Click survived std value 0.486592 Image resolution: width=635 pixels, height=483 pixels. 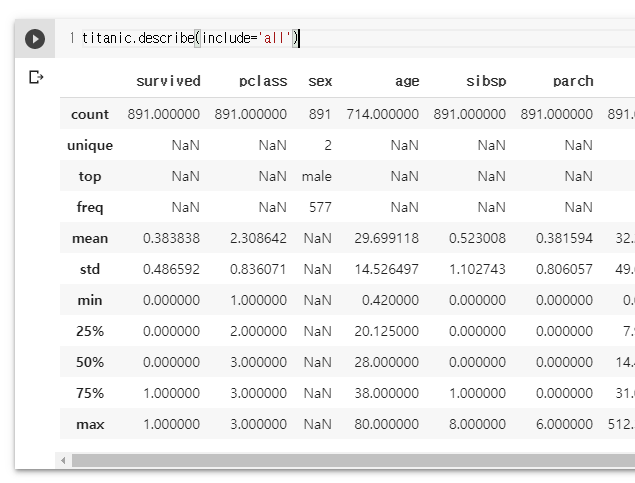click(x=171, y=269)
